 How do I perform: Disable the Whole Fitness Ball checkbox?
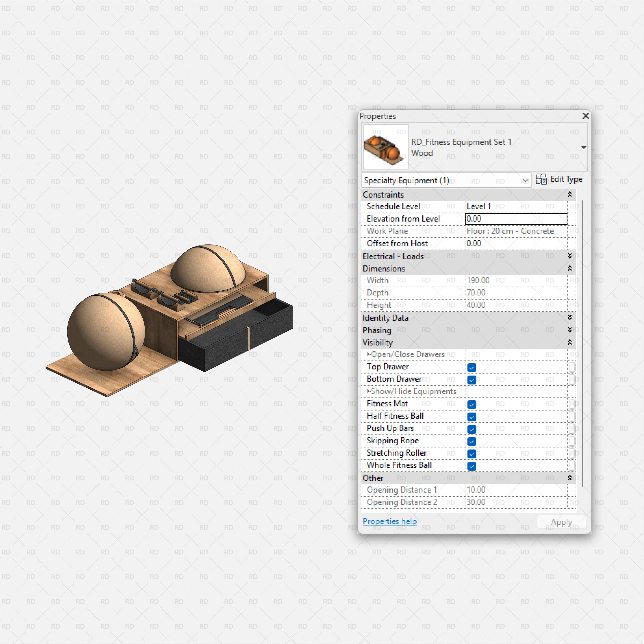coord(471,466)
